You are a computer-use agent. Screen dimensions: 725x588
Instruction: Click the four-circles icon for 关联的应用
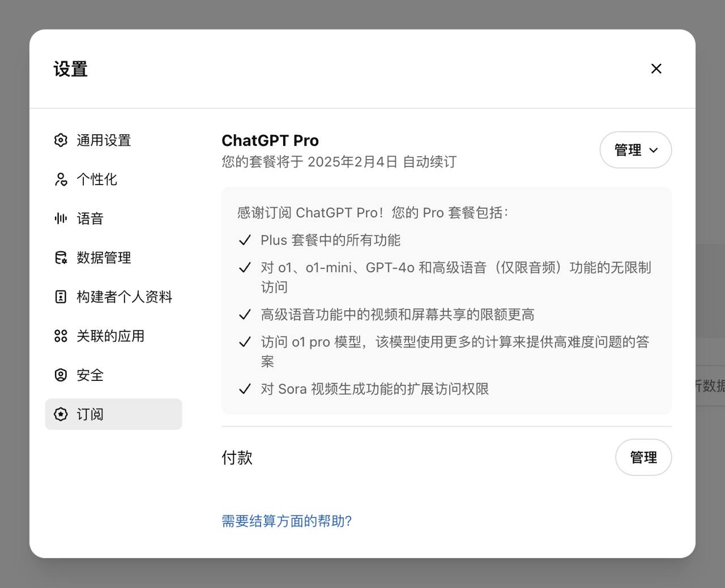pyautogui.click(x=61, y=336)
